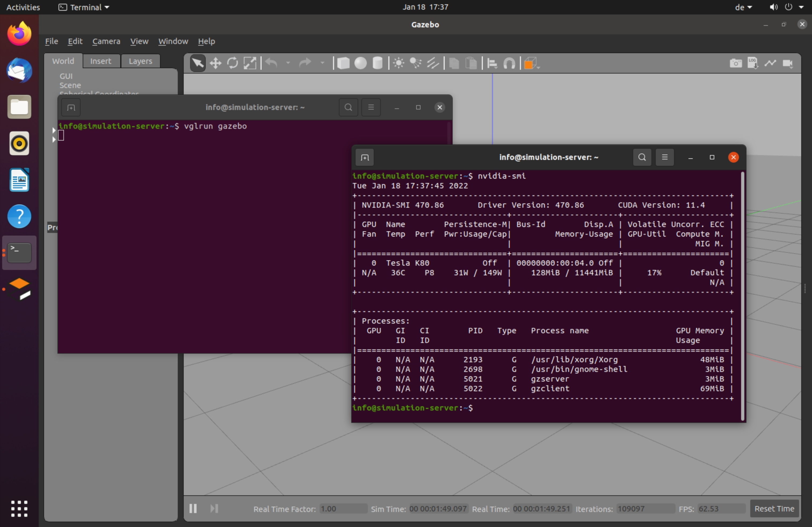The height and width of the screenshot is (527, 812).
Task: Open the Align tool
Action: (492, 63)
